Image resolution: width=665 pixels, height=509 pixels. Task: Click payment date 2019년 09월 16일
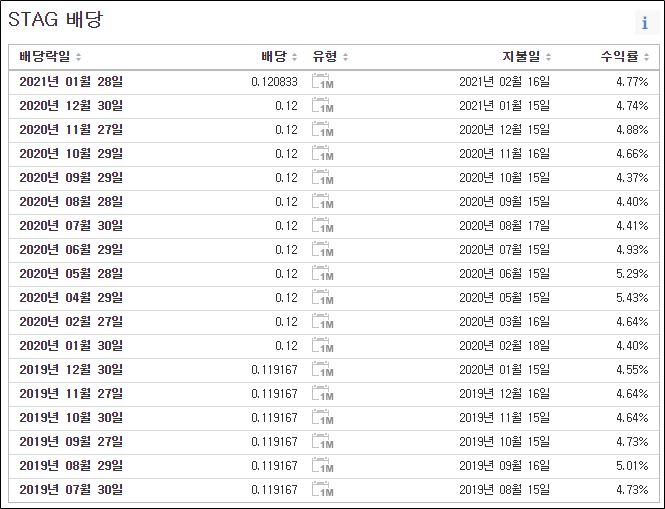pyautogui.click(x=504, y=465)
